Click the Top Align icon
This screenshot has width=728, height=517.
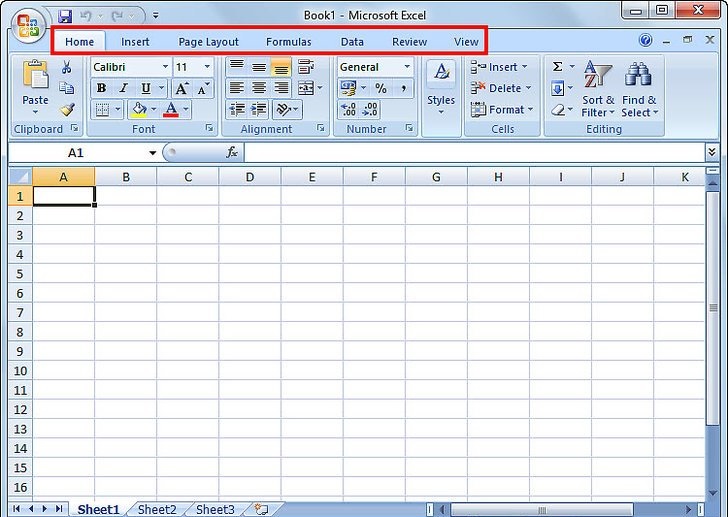point(237,67)
